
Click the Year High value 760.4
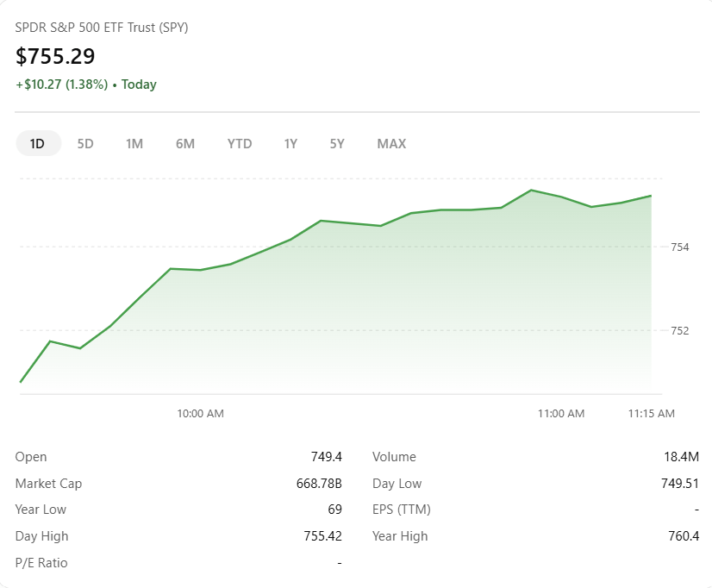click(x=684, y=536)
